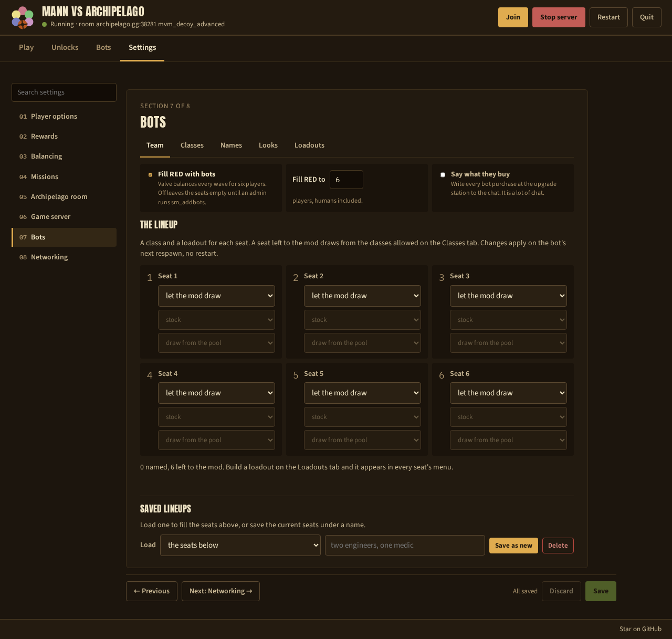Open Seat 3 class dropdown
Viewport: 672px width, 639px height.
click(x=508, y=296)
